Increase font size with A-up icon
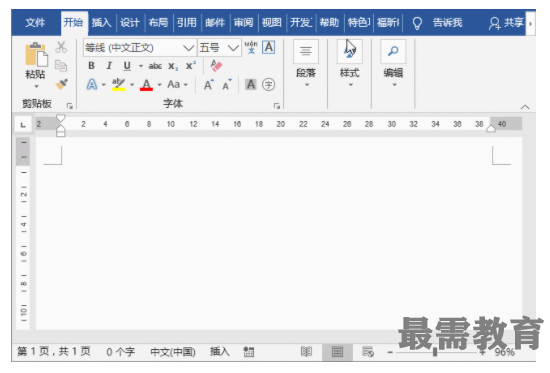 click(x=209, y=85)
